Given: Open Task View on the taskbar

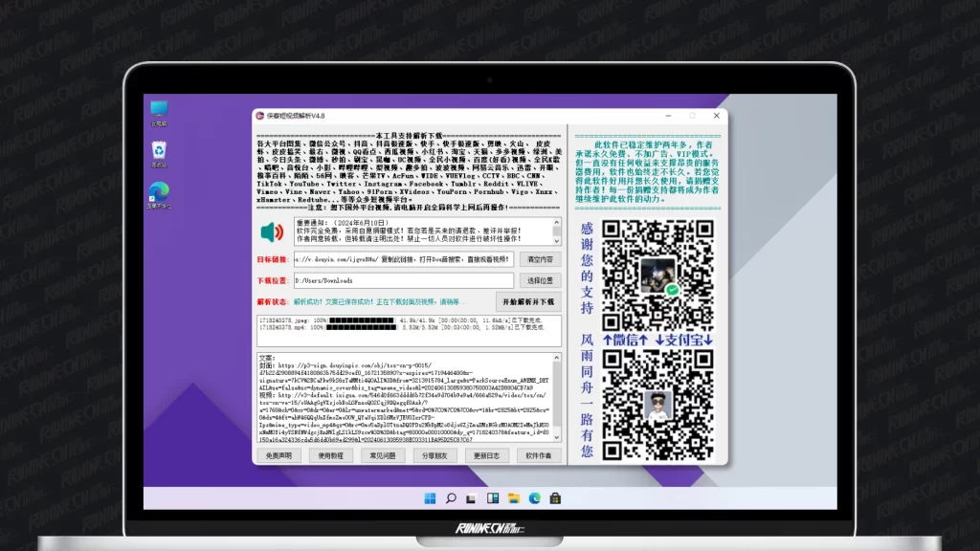Looking at the screenshot, I should pyautogui.click(x=472, y=497).
